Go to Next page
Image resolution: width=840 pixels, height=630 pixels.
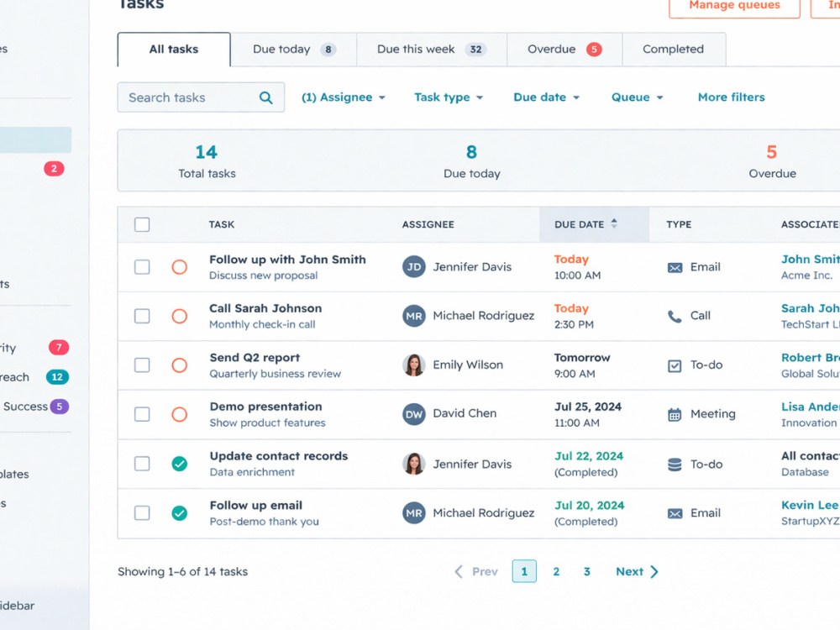click(x=637, y=571)
